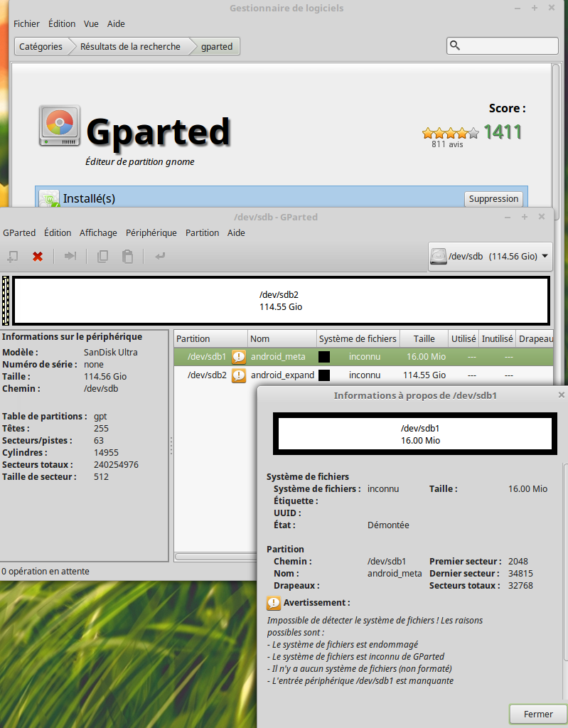Click black filesystem swatch in android_expand row

coord(324,375)
